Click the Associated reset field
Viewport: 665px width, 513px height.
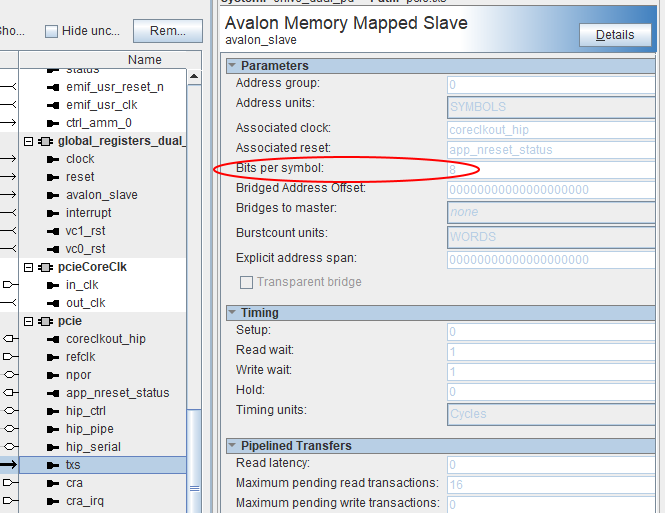pos(551,150)
